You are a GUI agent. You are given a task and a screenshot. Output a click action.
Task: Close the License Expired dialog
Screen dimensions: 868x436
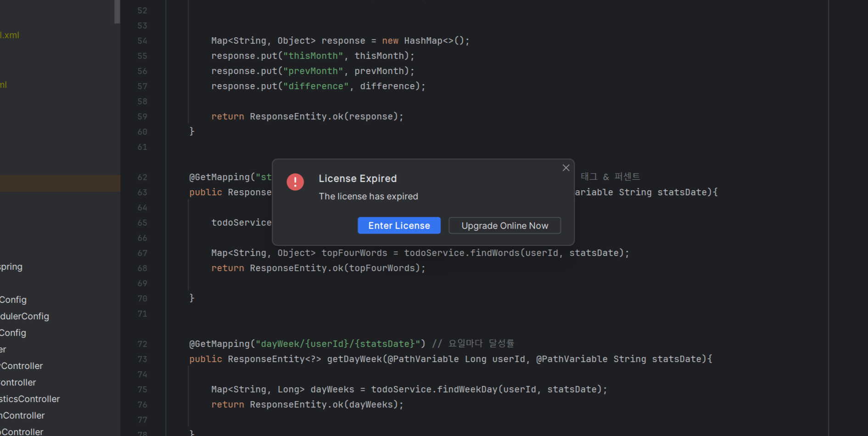point(566,168)
